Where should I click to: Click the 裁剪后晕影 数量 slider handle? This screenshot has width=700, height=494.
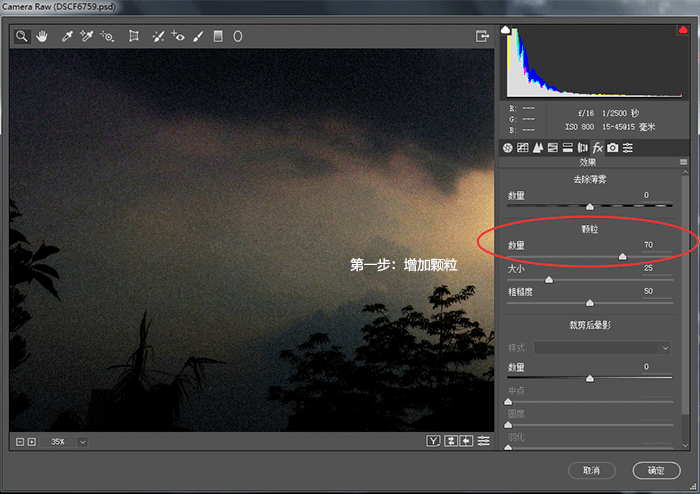(x=590, y=378)
